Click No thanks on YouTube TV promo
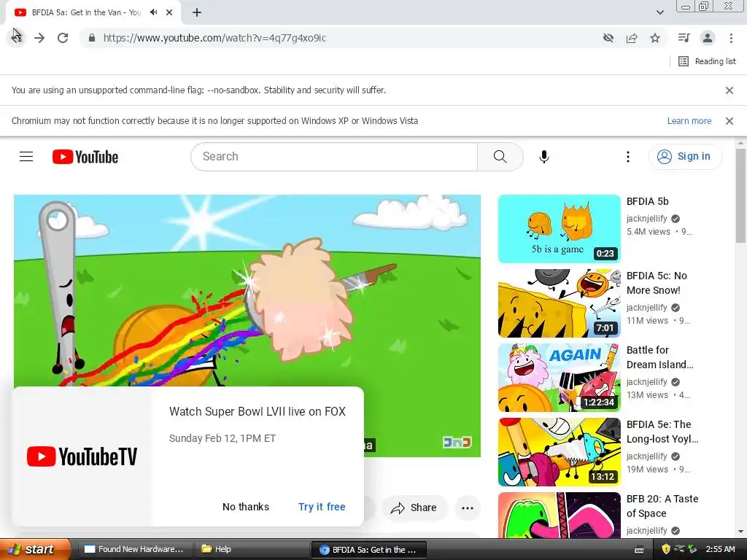 [x=246, y=507]
